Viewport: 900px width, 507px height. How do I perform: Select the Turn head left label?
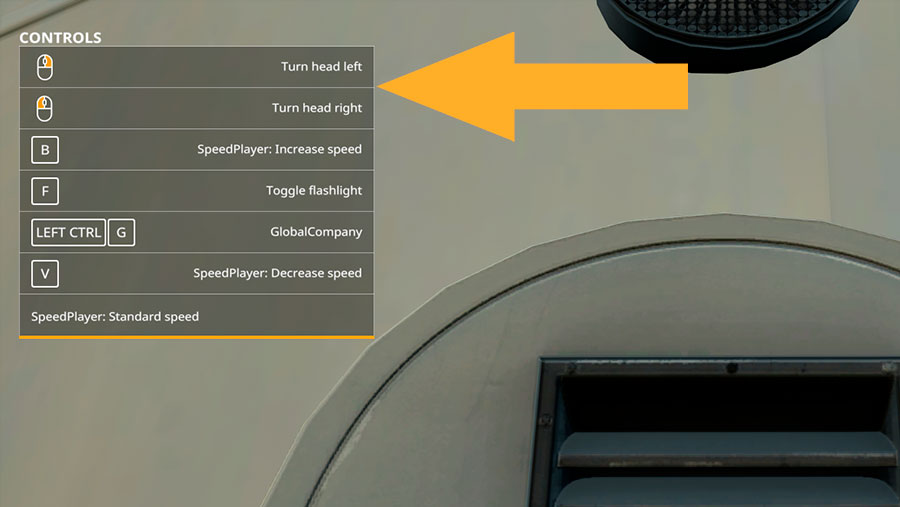(x=321, y=67)
